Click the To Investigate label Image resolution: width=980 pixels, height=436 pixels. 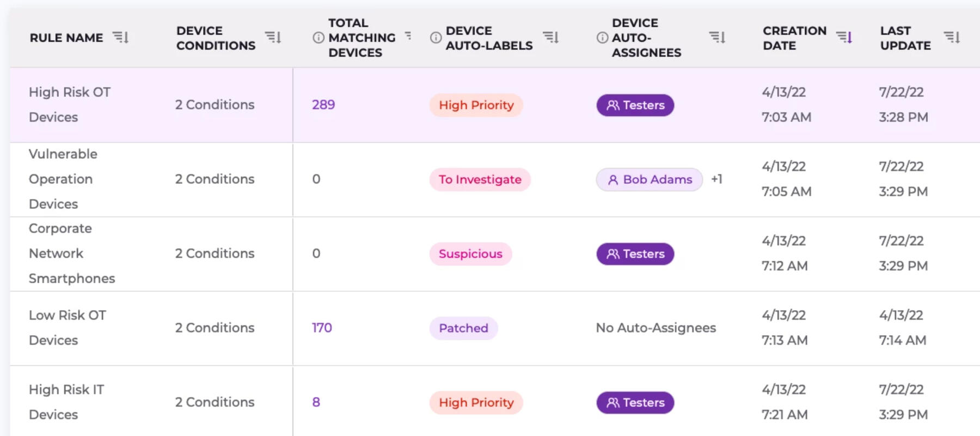[480, 179]
